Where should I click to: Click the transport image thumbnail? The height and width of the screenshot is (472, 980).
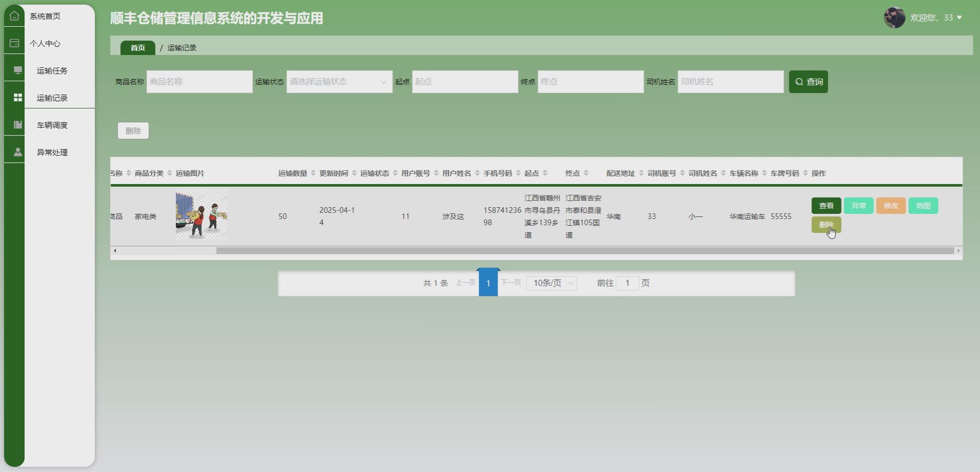[200, 214]
